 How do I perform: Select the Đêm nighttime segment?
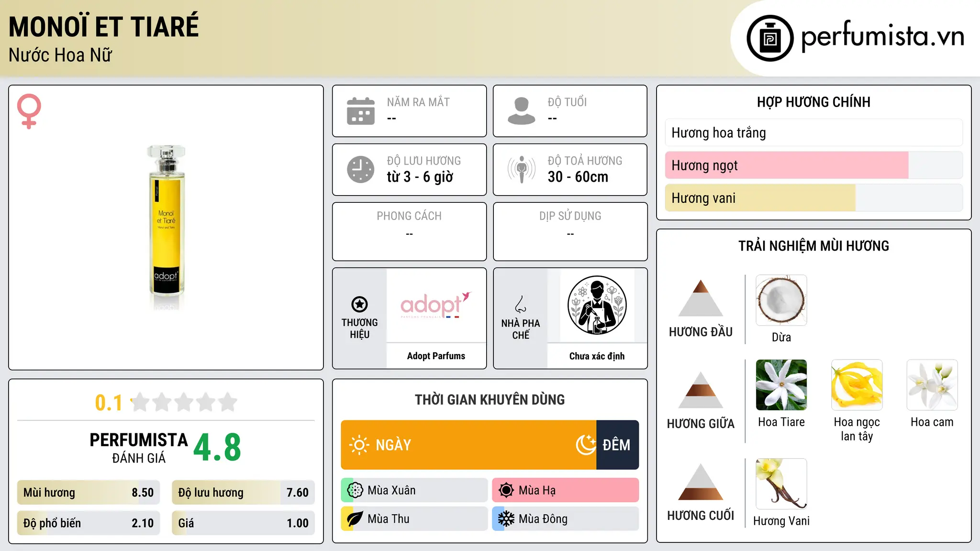[618, 445]
